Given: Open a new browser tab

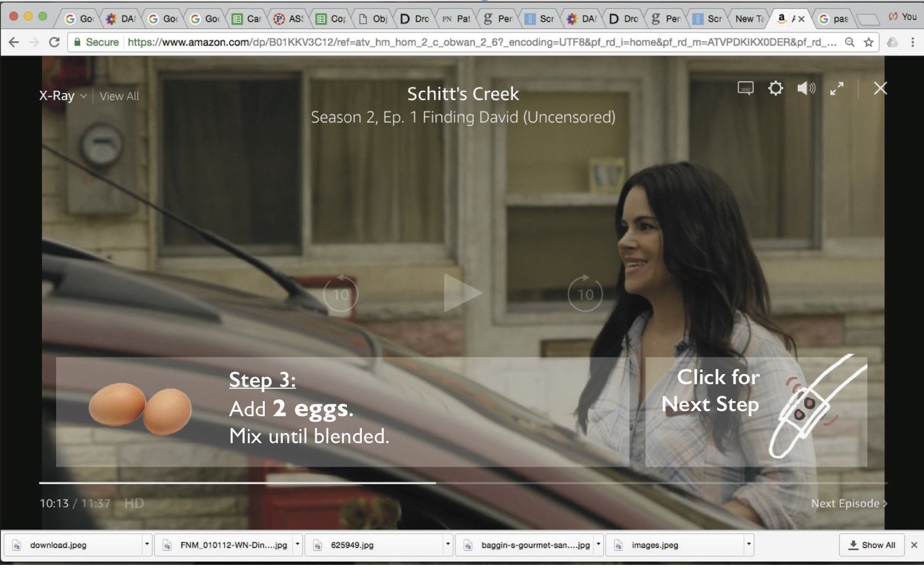Looking at the screenshot, I should [868, 20].
